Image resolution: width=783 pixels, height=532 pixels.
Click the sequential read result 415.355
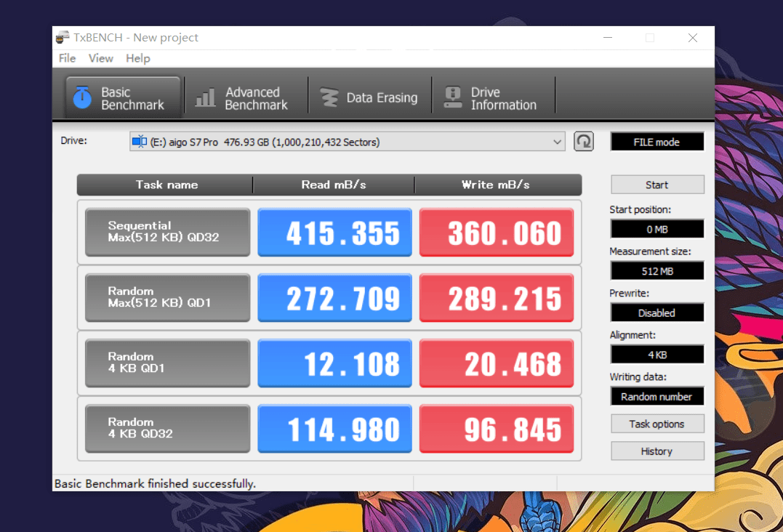point(334,232)
